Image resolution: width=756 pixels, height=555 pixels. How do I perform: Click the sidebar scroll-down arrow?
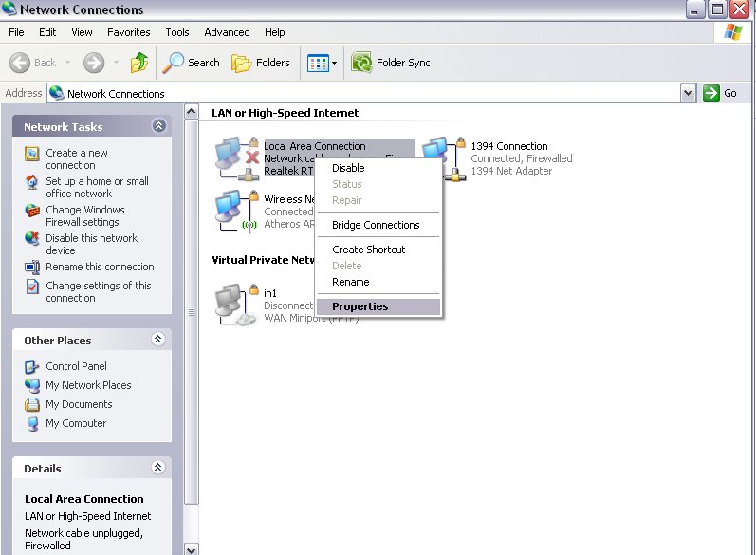click(x=192, y=548)
